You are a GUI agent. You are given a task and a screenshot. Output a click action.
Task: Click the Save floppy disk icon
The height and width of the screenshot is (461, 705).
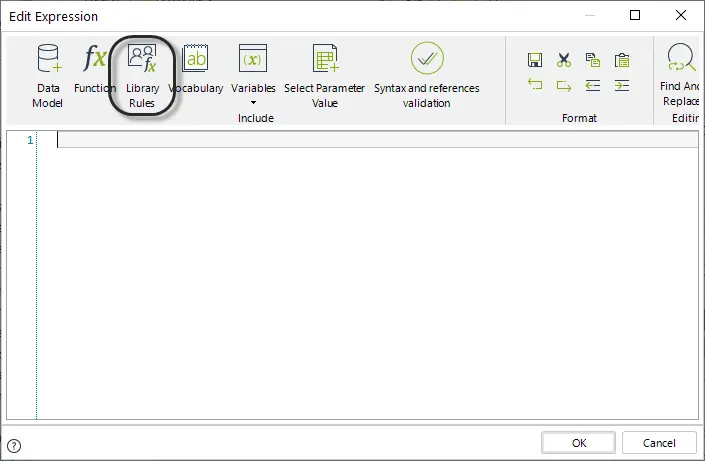pyautogui.click(x=535, y=60)
